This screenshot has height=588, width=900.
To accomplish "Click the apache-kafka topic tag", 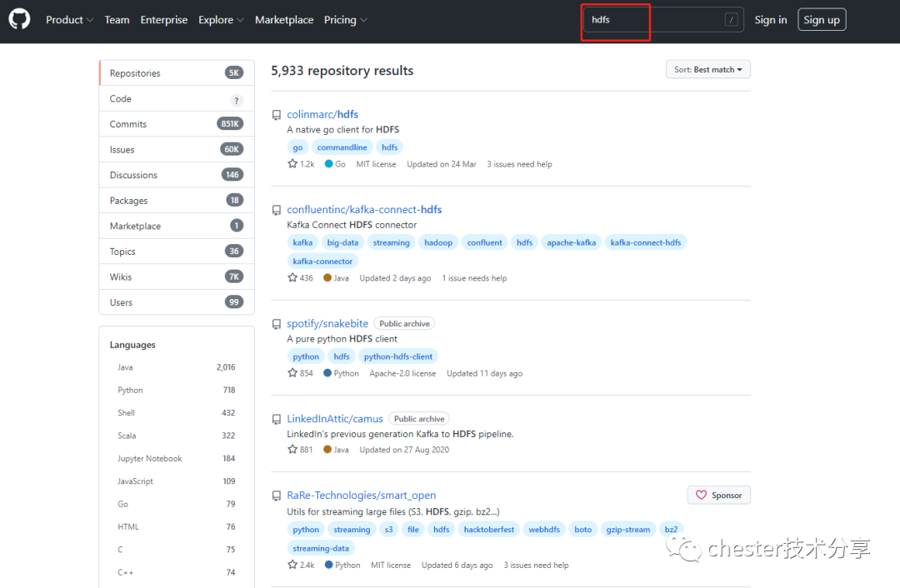I will pos(571,242).
